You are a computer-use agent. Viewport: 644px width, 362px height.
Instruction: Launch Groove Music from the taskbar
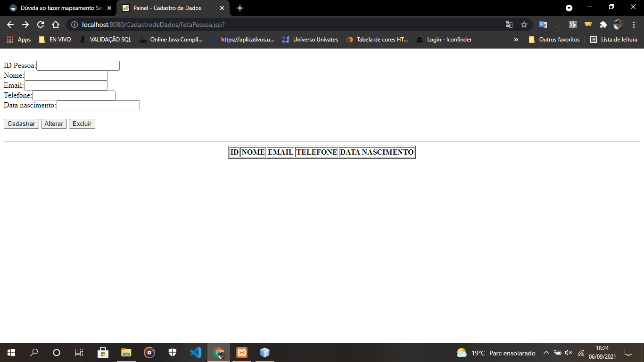(x=149, y=353)
